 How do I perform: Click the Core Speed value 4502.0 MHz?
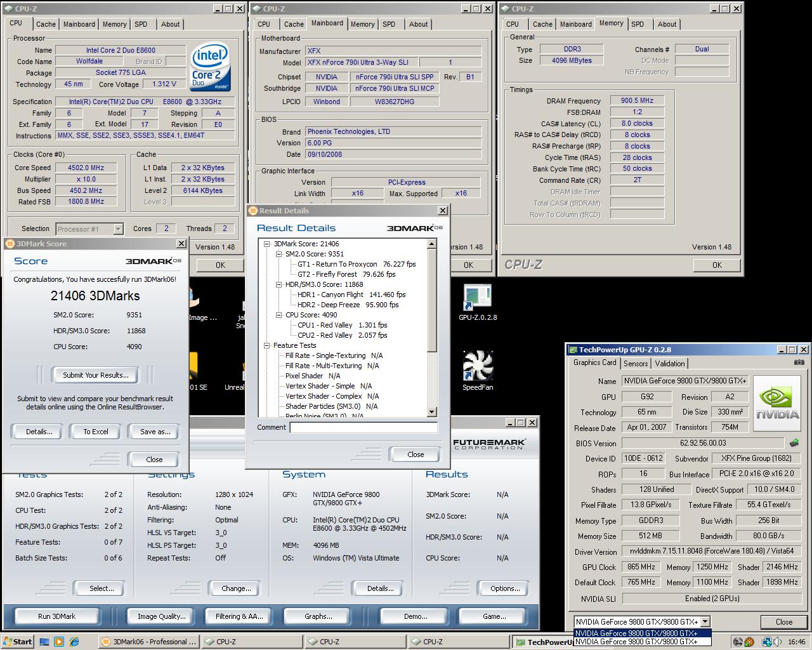tap(86, 168)
